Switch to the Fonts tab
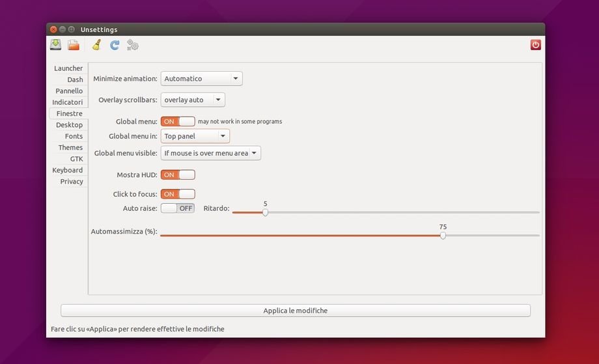 tap(74, 136)
